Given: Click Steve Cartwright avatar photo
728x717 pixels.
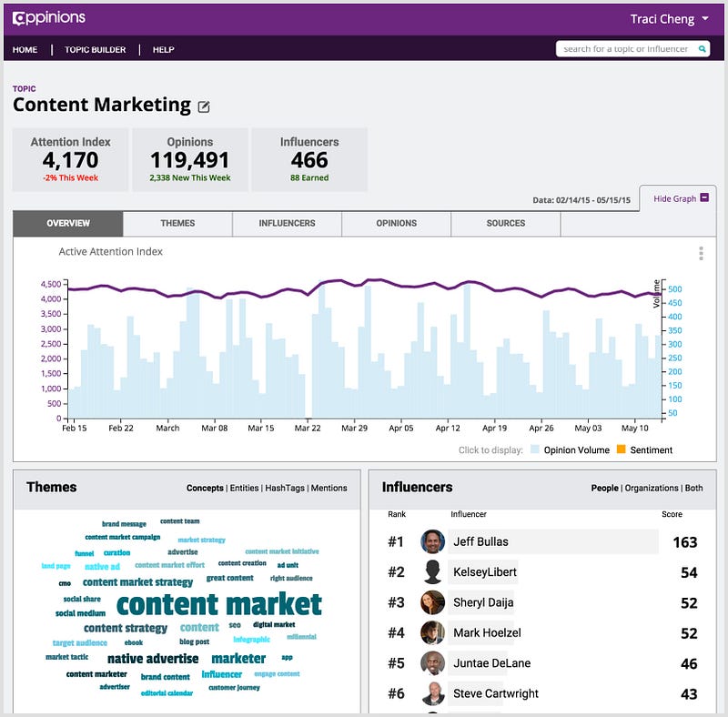Looking at the screenshot, I should [x=434, y=693].
